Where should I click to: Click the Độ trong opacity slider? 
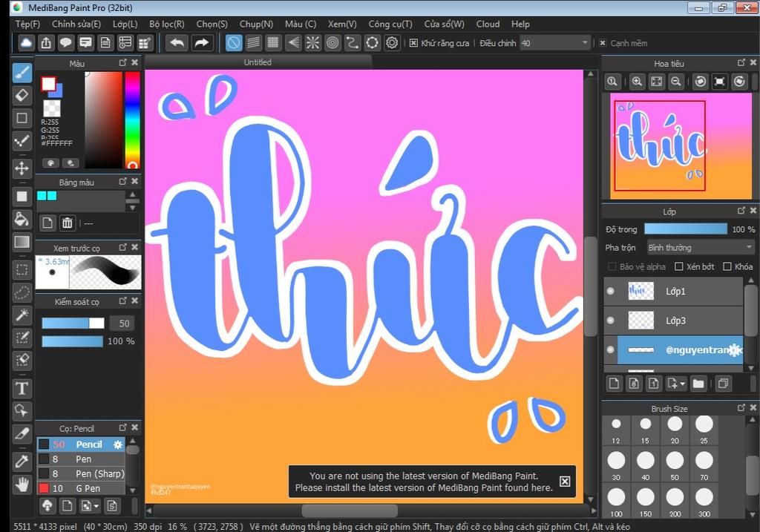coord(685,229)
